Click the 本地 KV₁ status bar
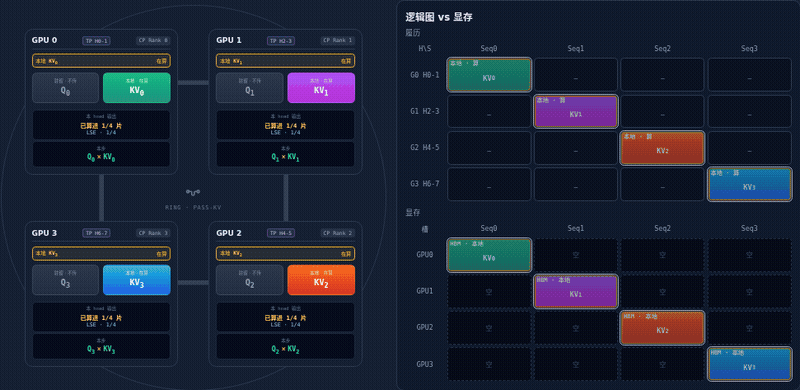The image size is (800, 390). coord(286,61)
